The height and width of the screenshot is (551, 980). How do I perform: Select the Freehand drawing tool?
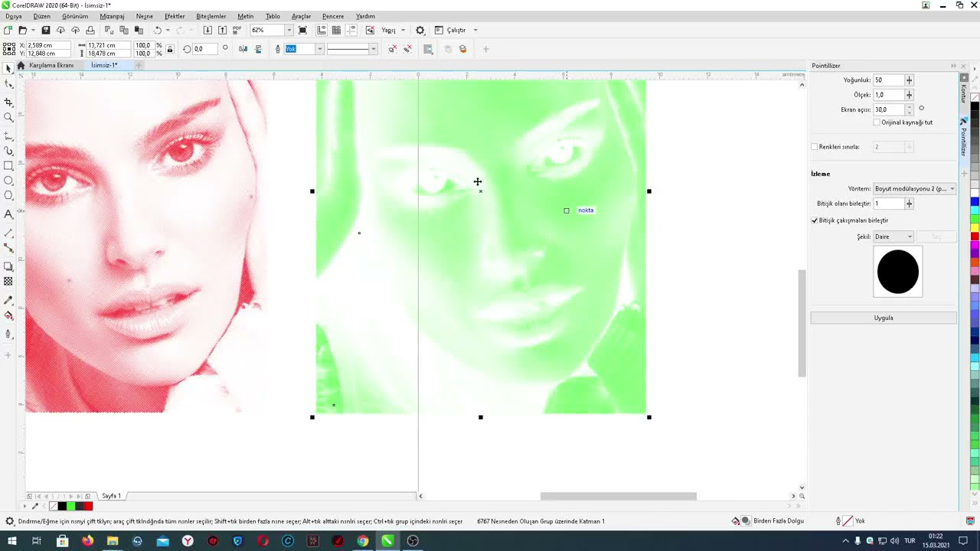point(8,135)
